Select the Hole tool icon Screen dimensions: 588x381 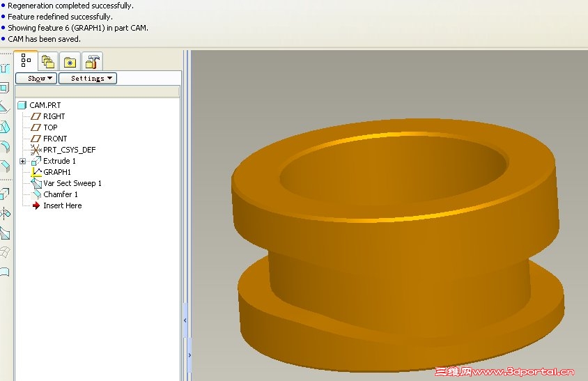coord(4,68)
